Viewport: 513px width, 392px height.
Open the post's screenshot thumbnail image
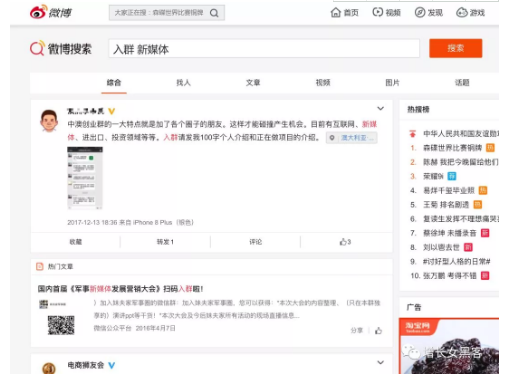point(85,178)
